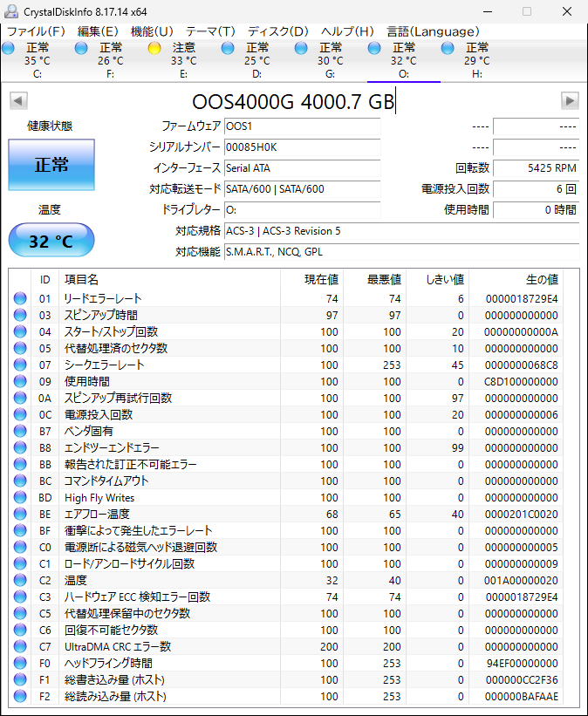The image size is (588, 716).
Task: Click status icon for ハードウェア ECC 検知エラー回数 row
Action: pos(20,597)
